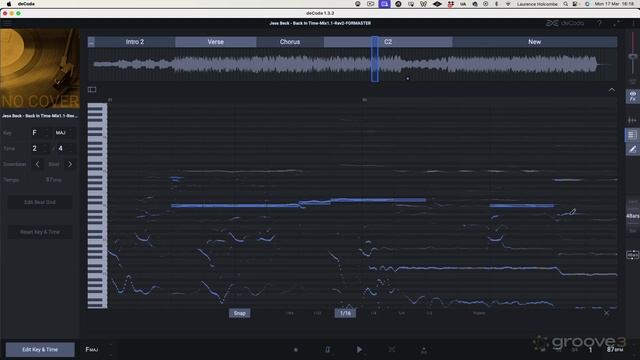
Task: Click the piano keyboard on the left
Action: tap(98, 205)
